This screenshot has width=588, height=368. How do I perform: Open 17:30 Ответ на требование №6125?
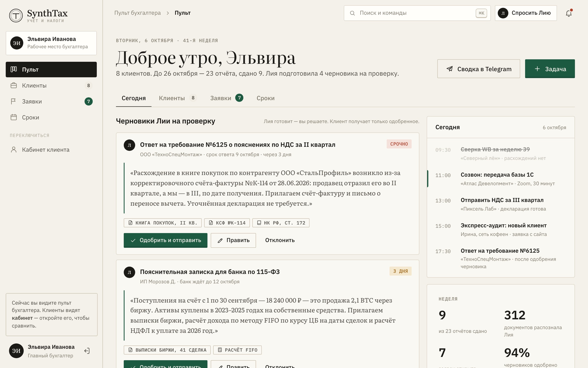pos(501,258)
